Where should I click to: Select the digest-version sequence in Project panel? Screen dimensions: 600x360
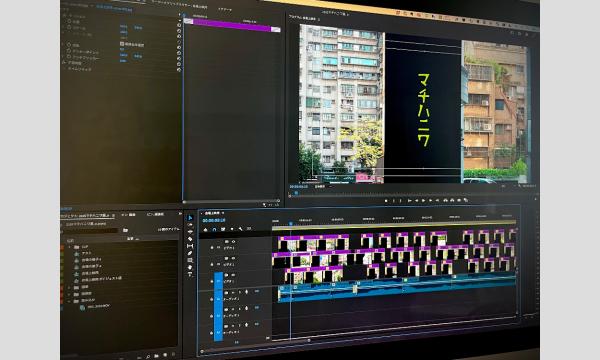(x=101, y=279)
